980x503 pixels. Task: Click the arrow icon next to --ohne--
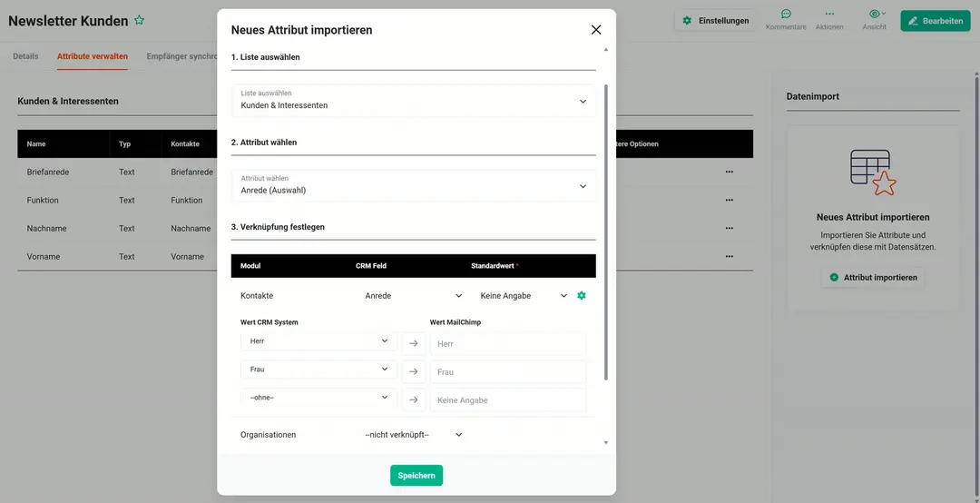tap(413, 399)
